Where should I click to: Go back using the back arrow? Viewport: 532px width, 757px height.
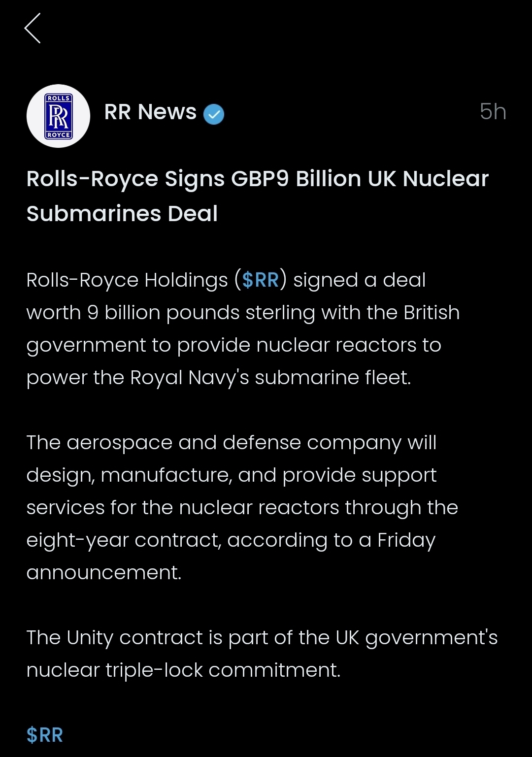33,28
